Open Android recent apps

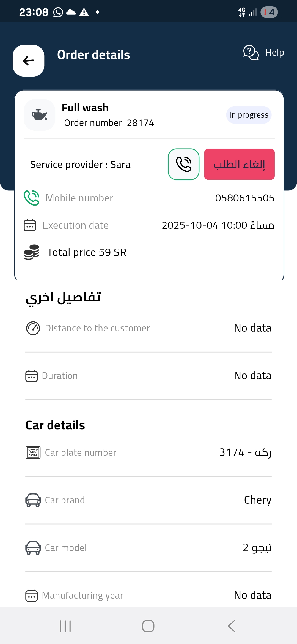pos(65,626)
